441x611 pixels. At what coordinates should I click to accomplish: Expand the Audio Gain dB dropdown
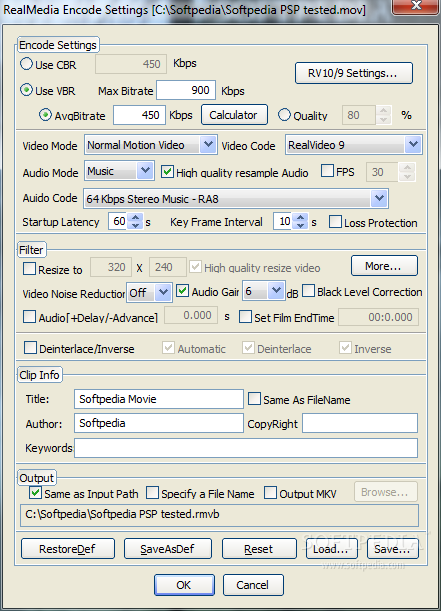coord(276,290)
